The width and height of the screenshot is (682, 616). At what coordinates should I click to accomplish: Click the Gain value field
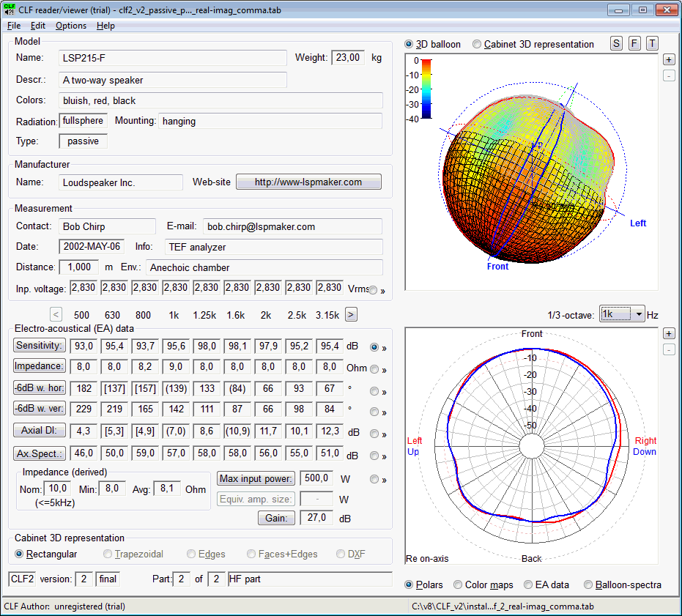pos(316,518)
